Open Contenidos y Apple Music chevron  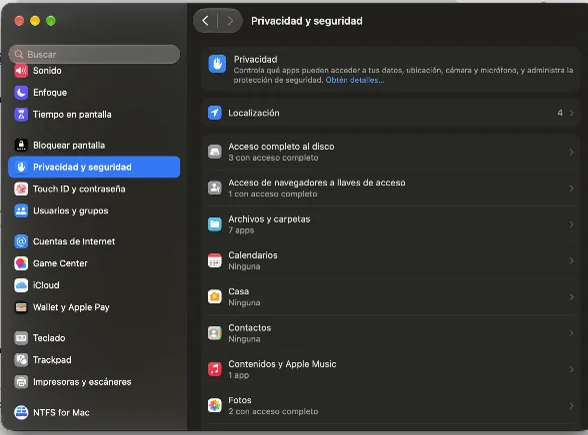pyautogui.click(x=572, y=369)
